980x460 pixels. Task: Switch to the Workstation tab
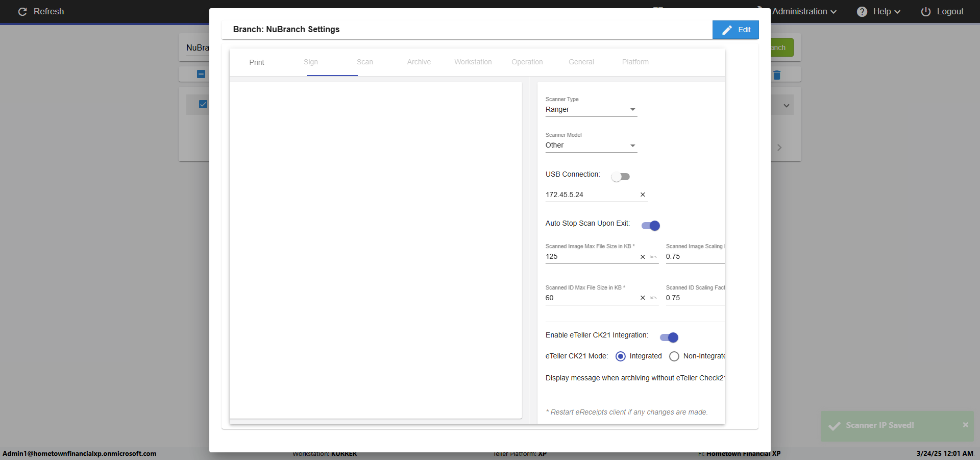(473, 62)
